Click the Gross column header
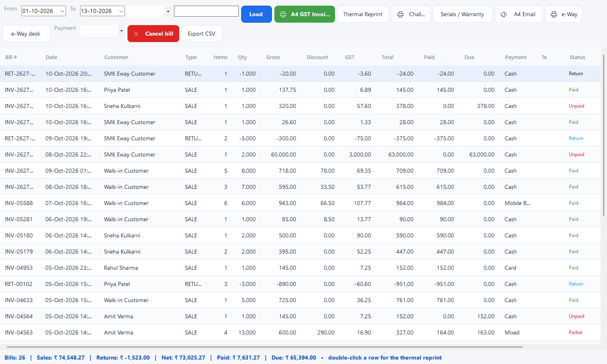This screenshot has height=364, width=607. [x=273, y=57]
